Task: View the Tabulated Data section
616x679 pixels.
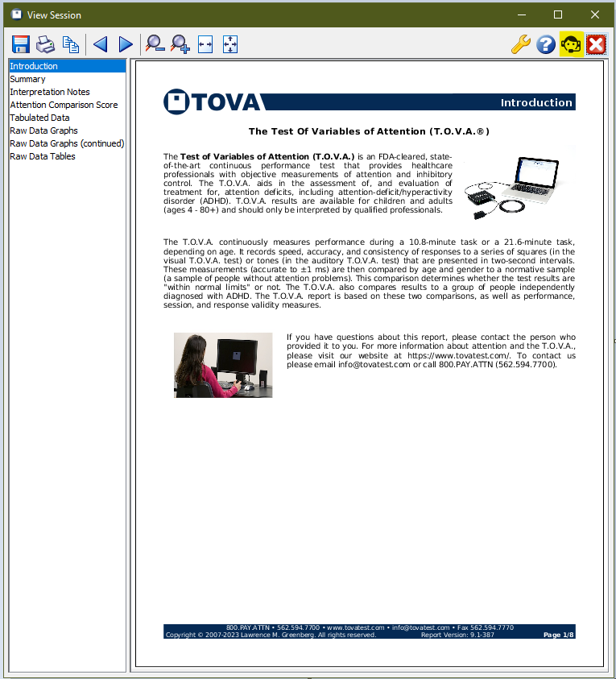Action: coord(67,118)
